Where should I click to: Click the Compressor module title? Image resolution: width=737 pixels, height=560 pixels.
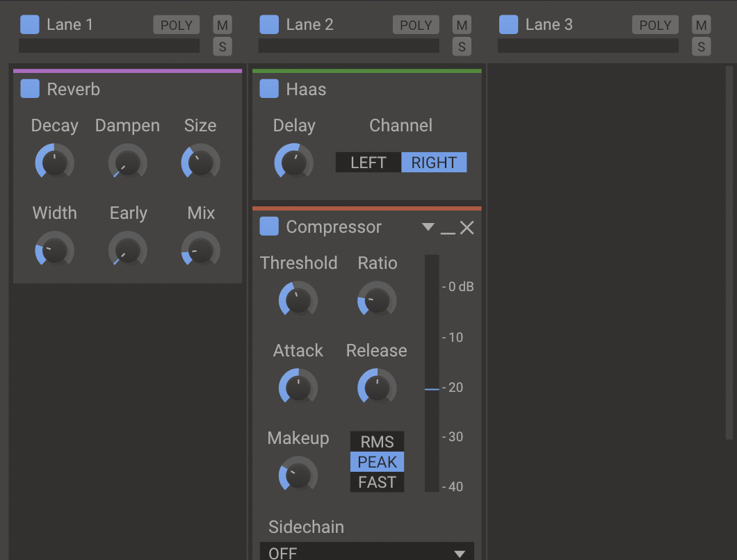point(334,227)
